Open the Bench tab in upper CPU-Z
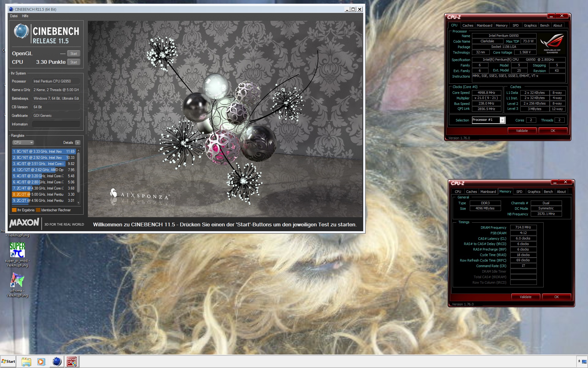Screen dimensions: 588x368 coord(545,25)
